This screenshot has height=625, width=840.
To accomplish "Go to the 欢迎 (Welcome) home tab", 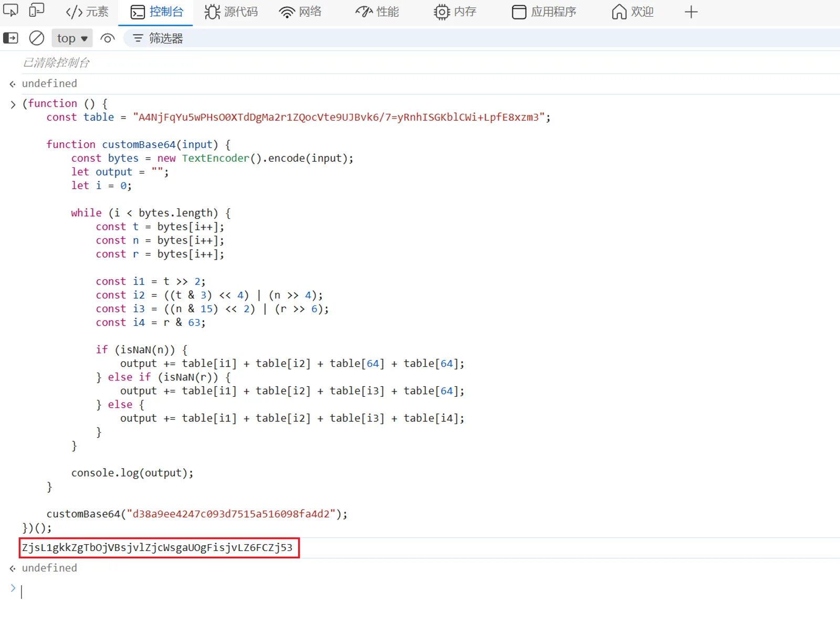I will (633, 12).
